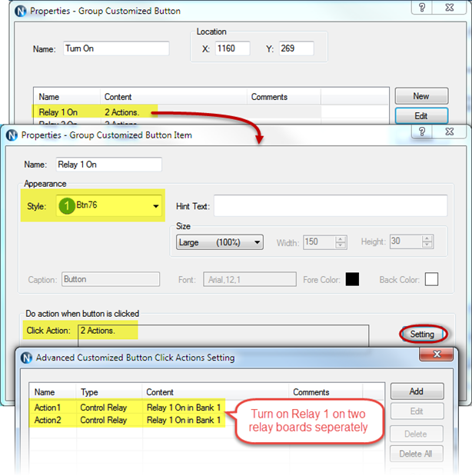This screenshot has height=476, width=472.
Task: Click New button in Group Customized Button window
Action: pos(421,96)
